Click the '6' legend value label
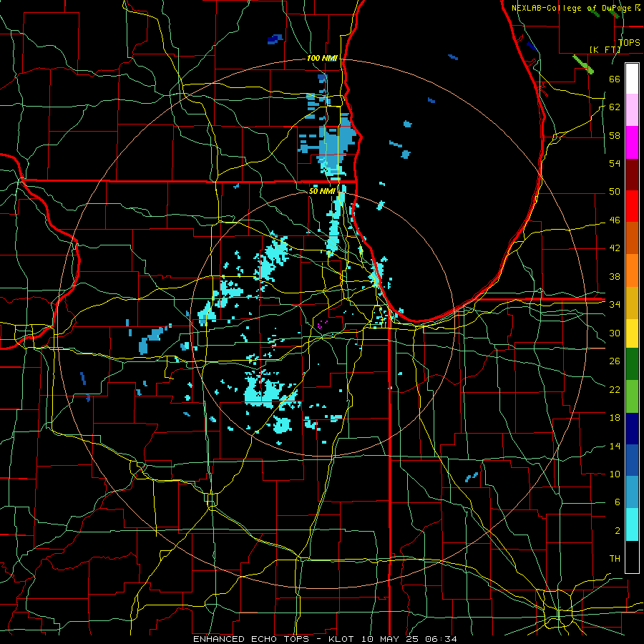This screenshot has width=644, height=644. [x=617, y=502]
